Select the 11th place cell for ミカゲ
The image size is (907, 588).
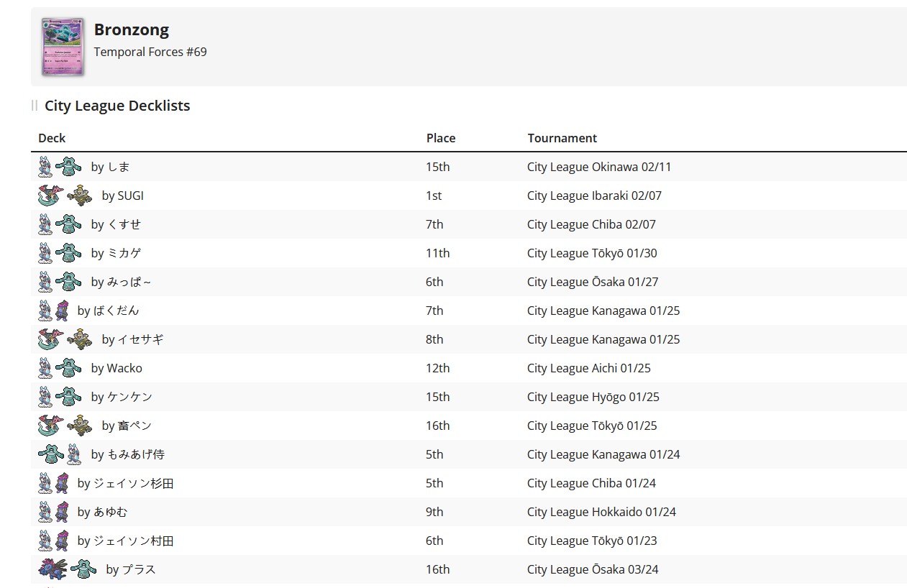tap(437, 253)
